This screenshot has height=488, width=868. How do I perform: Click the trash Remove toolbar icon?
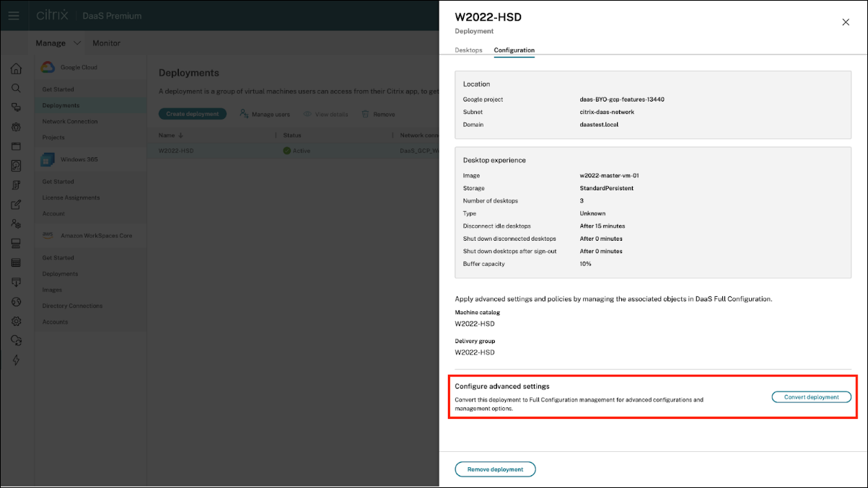tap(365, 114)
